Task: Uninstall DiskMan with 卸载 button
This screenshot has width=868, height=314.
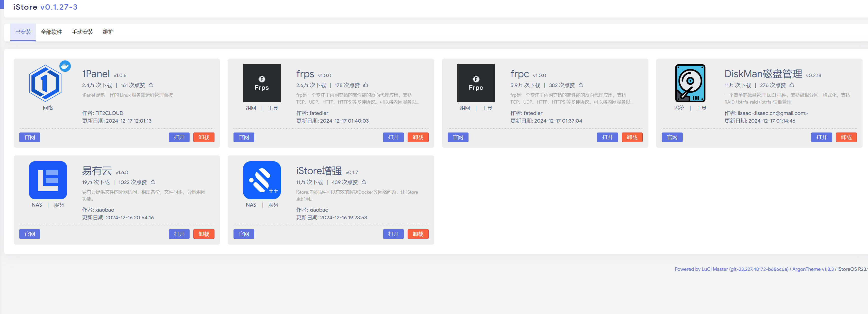Action: 846,137
